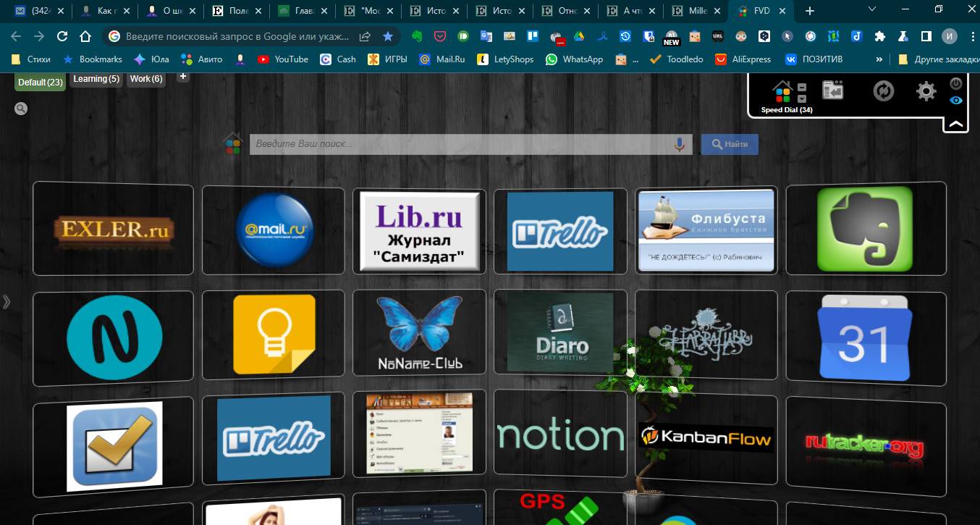Click the microphone voice search icon
This screenshot has width=980, height=525.
click(679, 144)
